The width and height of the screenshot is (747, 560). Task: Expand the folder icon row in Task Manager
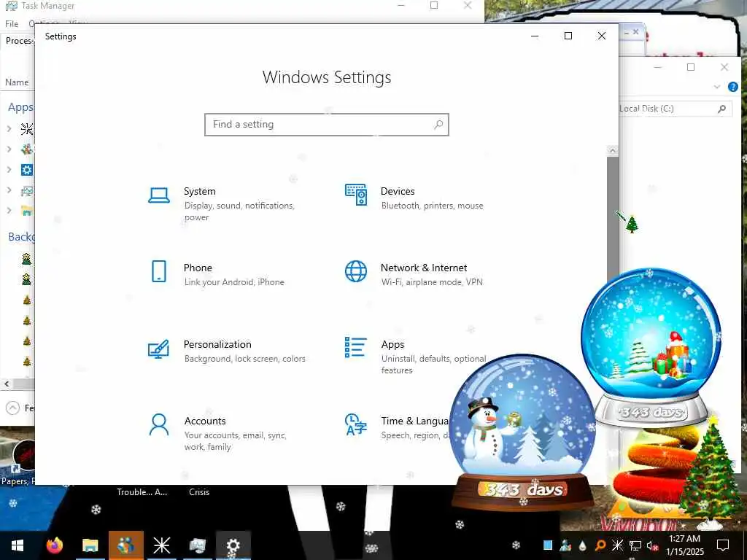9,211
